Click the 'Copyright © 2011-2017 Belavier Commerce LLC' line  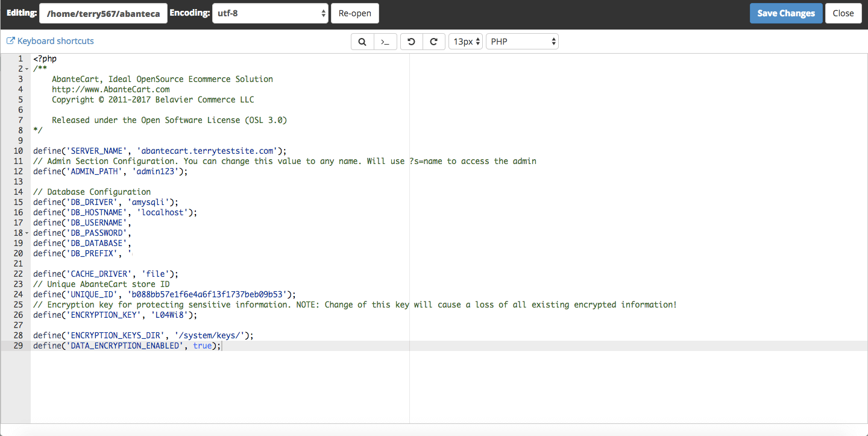pyautogui.click(x=153, y=100)
